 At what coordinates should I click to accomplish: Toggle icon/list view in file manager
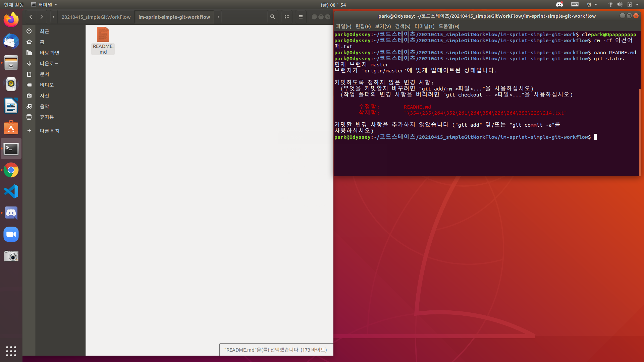pos(286,17)
